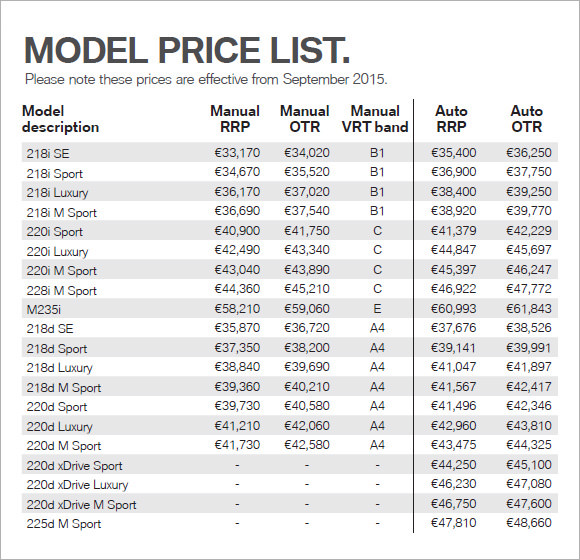Click the Manual VRT band header
Viewport: 580px width, 560px height.
pos(375,119)
